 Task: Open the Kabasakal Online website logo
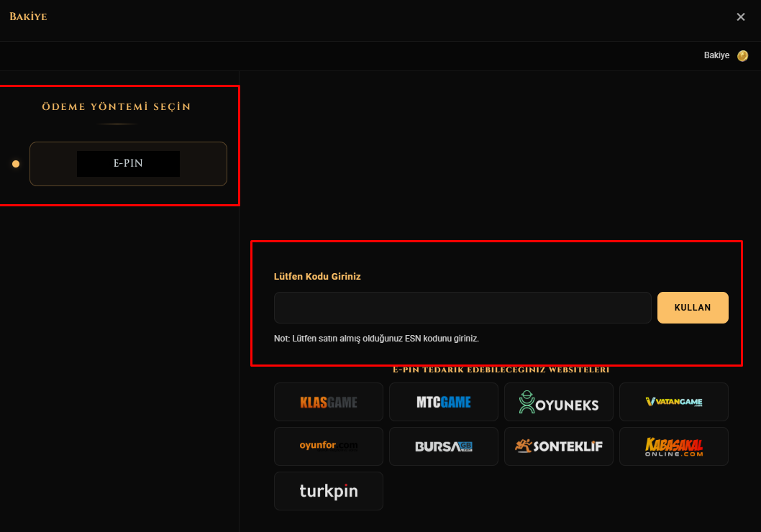674,446
